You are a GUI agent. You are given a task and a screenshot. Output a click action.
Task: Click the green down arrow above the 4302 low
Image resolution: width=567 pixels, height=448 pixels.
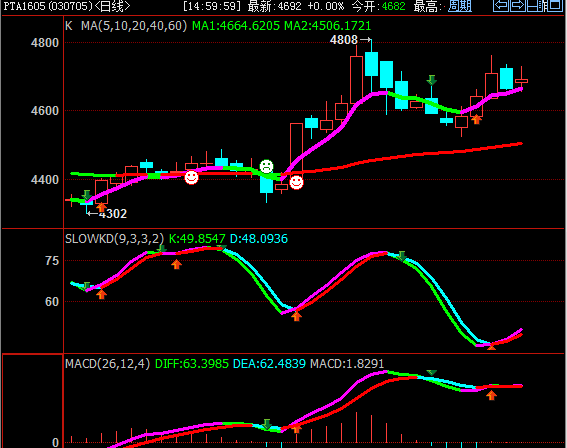click(x=86, y=195)
